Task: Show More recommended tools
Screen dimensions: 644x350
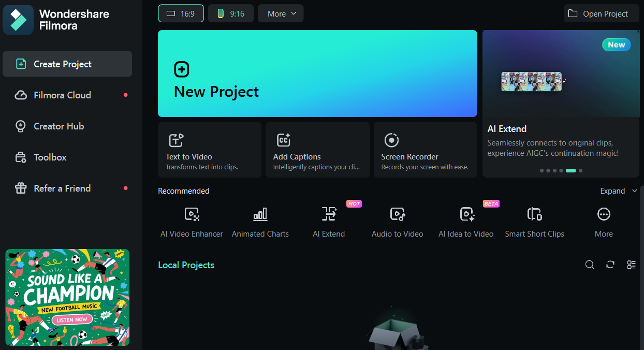Action: click(604, 223)
